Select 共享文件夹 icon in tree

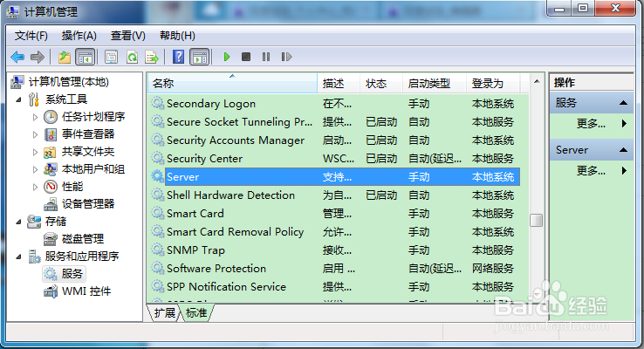coord(51,152)
